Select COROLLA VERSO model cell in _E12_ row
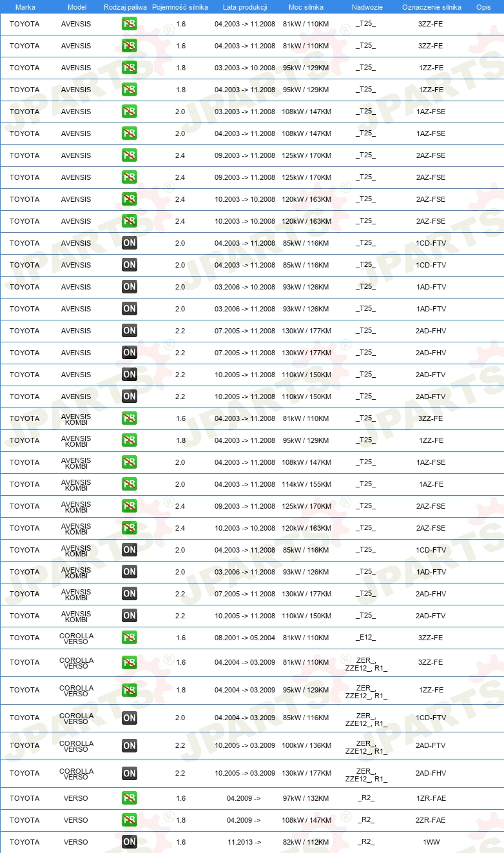Viewport: 504px width, 853px height. 76,638
